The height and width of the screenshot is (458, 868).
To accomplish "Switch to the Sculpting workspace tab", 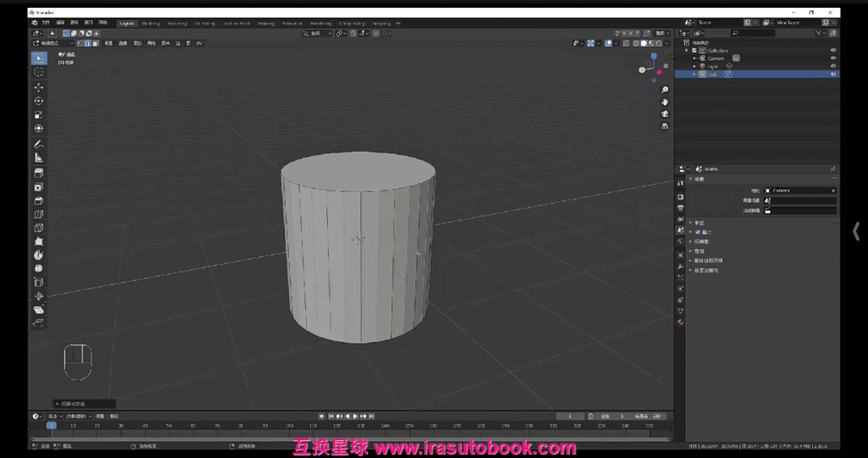I will point(177,23).
